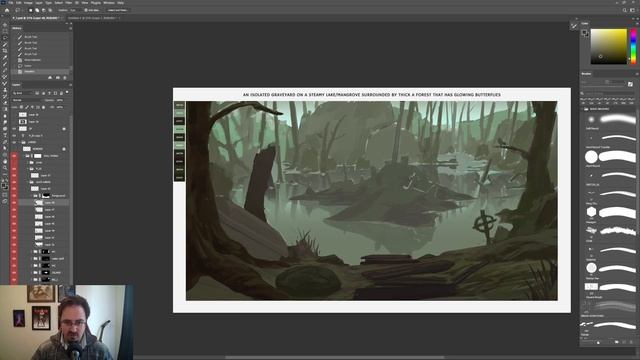Click the Select and Mask button
The height and width of the screenshot is (360, 640).
point(117,10)
